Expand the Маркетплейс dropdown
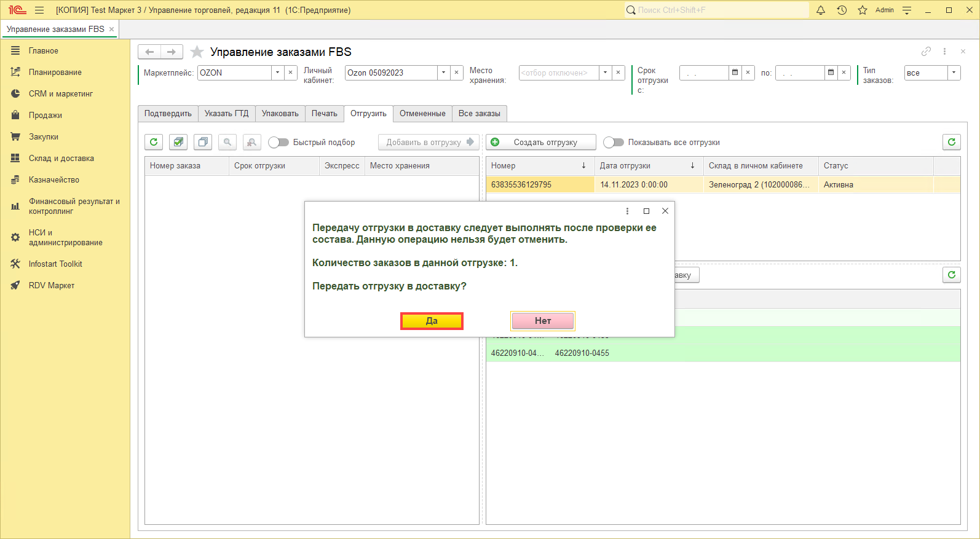This screenshot has height=539, width=980. click(x=277, y=73)
